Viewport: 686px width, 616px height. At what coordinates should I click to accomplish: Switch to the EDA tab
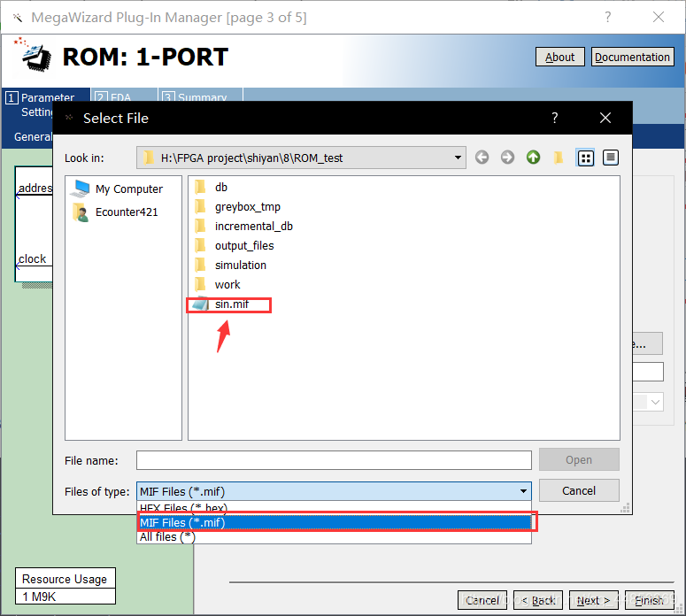124,96
